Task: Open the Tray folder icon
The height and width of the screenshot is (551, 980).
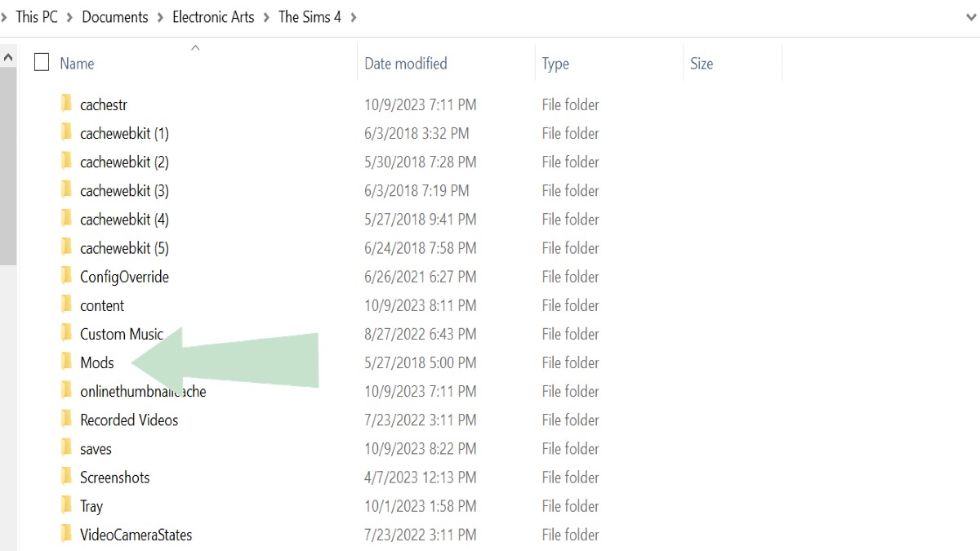Action: click(x=67, y=505)
